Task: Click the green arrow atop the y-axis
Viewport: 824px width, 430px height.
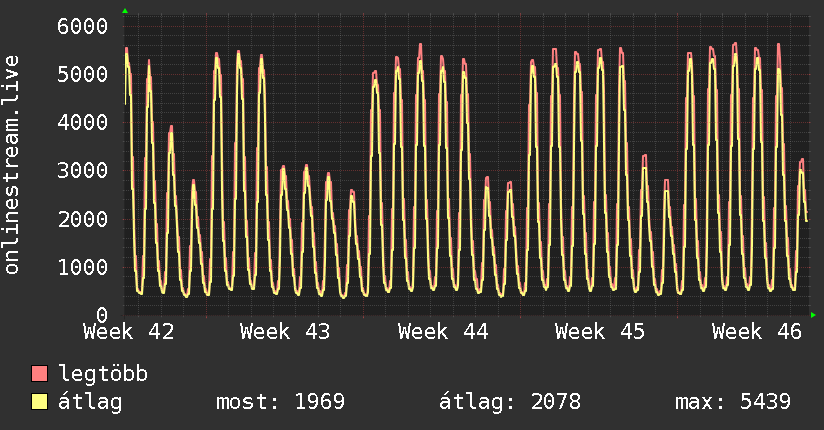Action: click(125, 11)
